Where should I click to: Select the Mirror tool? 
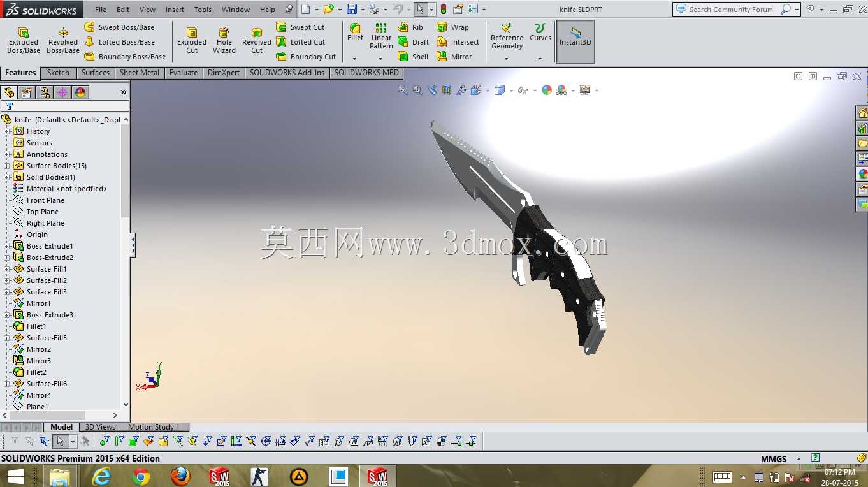(454, 57)
